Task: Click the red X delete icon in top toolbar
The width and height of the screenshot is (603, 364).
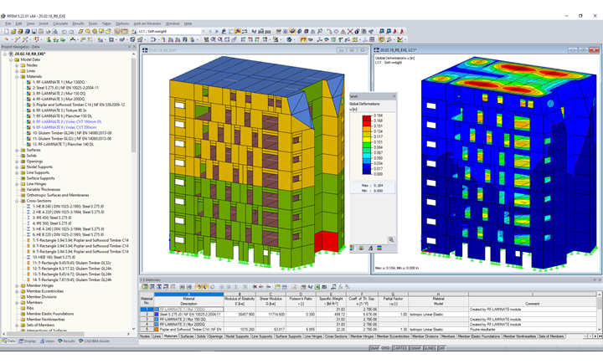Action: pyautogui.click(x=350, y=31)
